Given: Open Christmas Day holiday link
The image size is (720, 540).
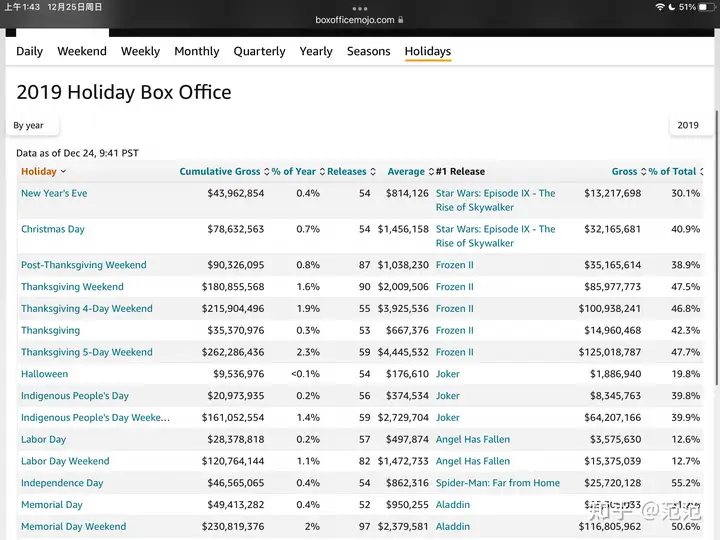Looking at the screenshot, I should pyautogui.click(x=53, y=229).
